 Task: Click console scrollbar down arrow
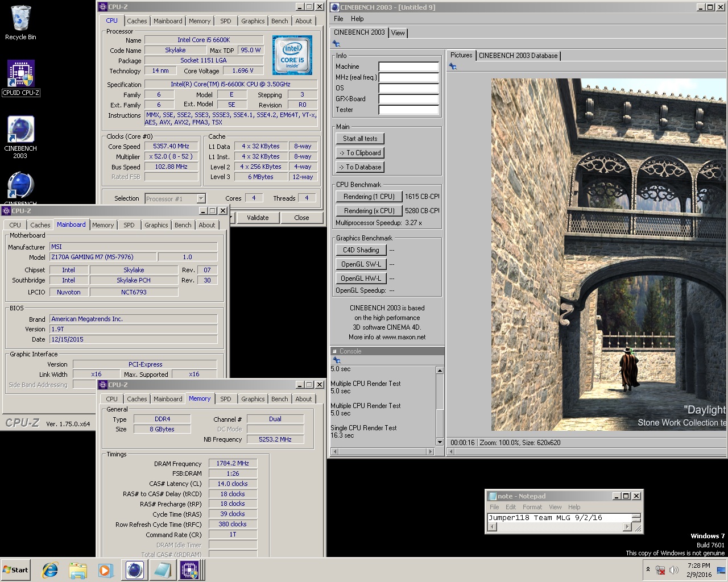point(440,442)
